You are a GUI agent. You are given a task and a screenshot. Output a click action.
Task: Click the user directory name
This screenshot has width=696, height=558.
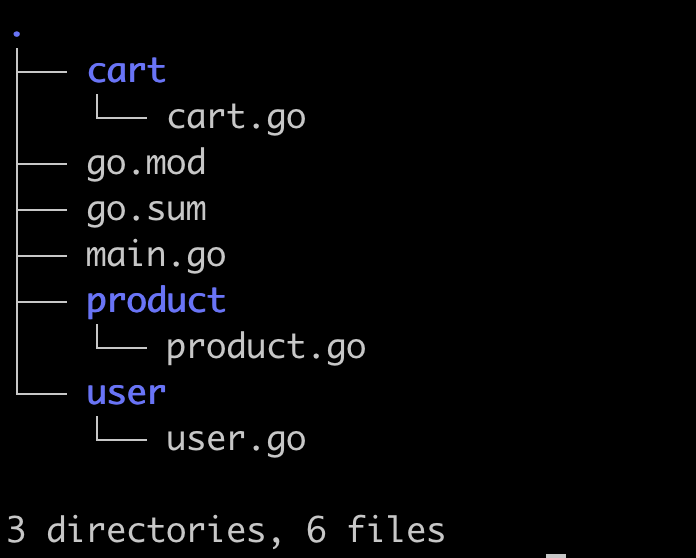click(x=126, y=393)
